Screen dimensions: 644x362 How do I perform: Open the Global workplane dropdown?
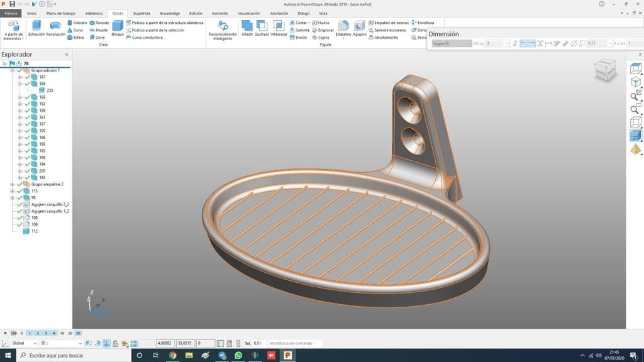tap(35, 343)
